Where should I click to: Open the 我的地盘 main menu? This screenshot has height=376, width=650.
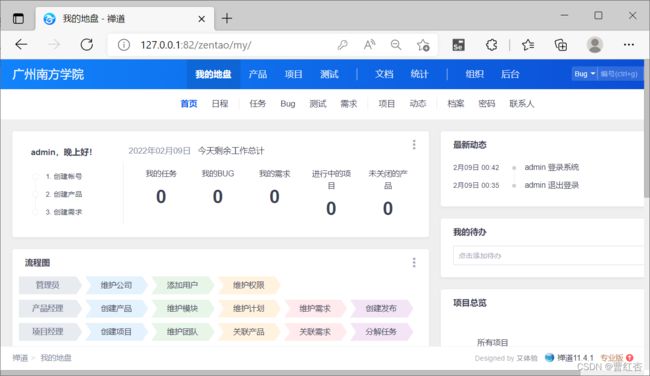pos(213,74)
